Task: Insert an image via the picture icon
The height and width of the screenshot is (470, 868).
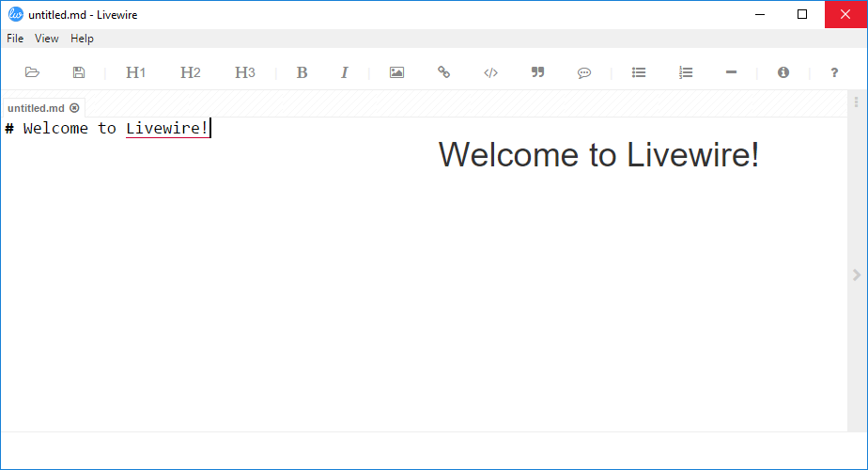Action: [397, 72]
